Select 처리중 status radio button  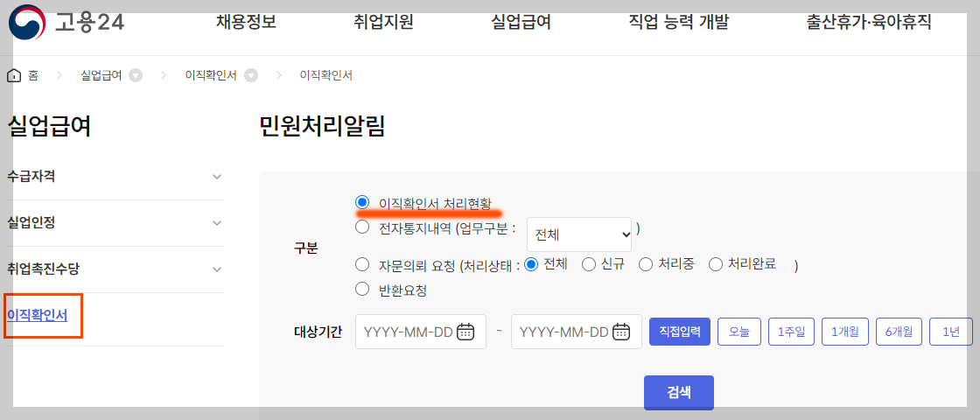[x=646, y=264]
